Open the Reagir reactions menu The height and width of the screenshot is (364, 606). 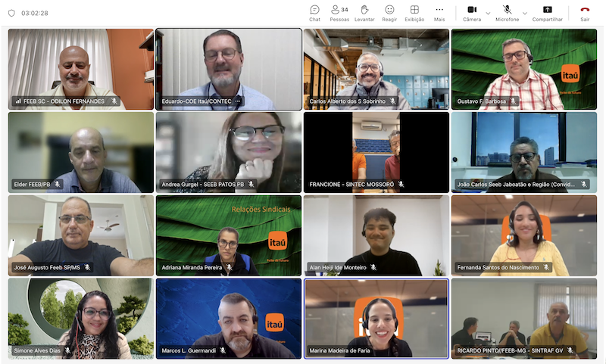[x=389, y=12]
